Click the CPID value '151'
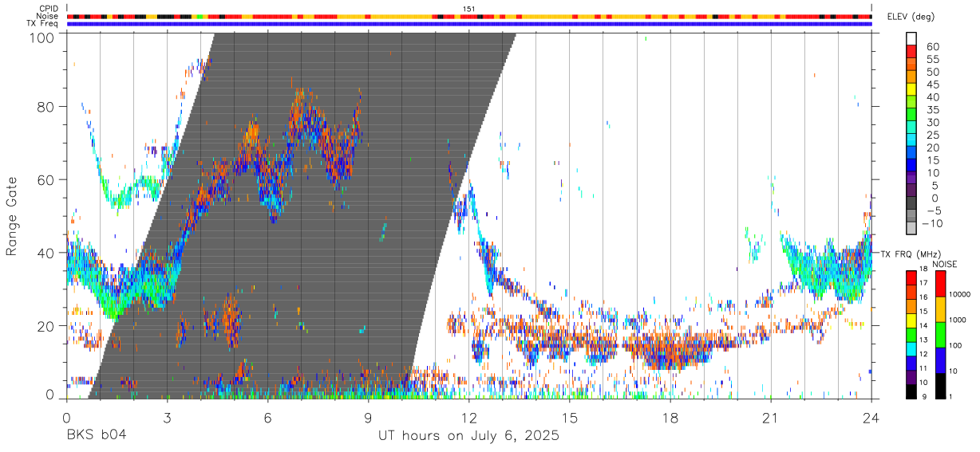980x452 pixels. [x=469, y=9]
